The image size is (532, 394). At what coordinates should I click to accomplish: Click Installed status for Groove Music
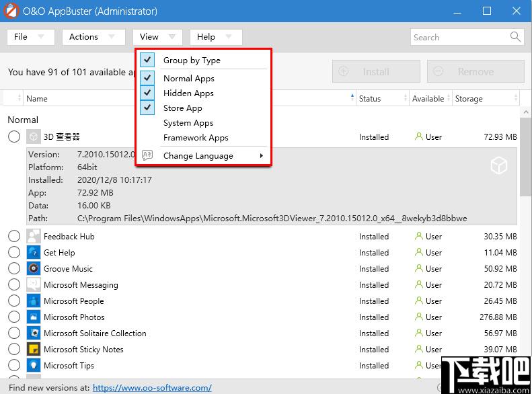coord(374,268)
